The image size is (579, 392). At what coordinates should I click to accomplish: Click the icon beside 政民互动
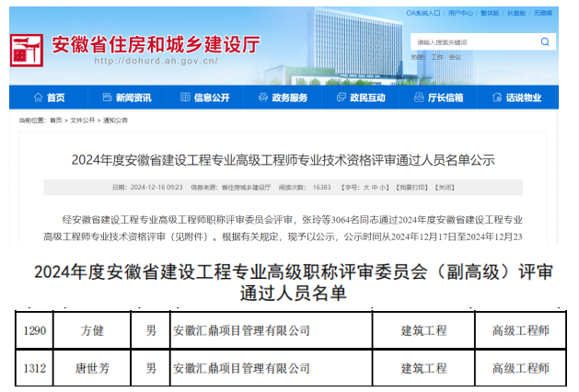coord(340,98)
